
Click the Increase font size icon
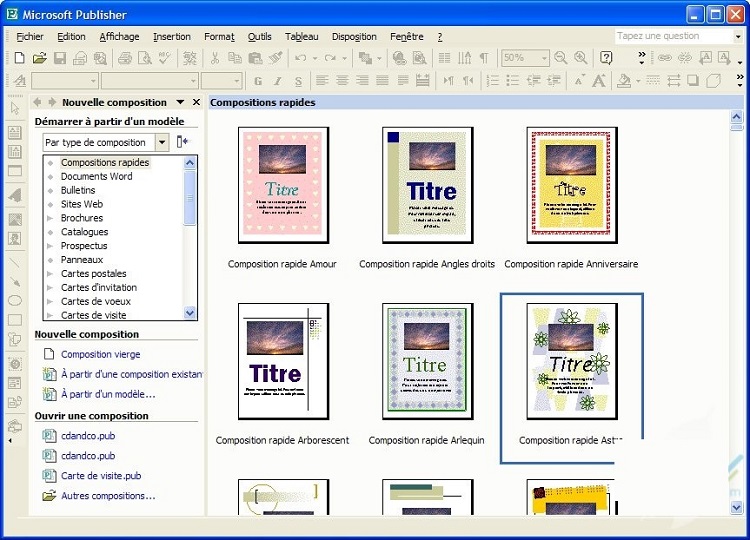(x=599, y=81)
